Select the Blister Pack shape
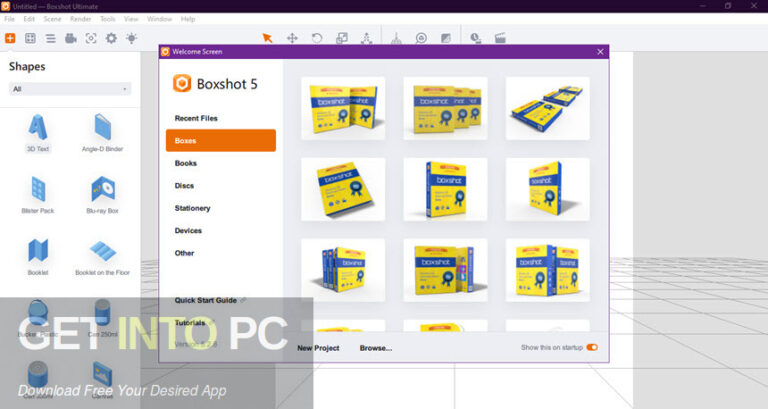The width and height of the screenshot is (768, 409). pyautogui.click(x=38, y=195)
